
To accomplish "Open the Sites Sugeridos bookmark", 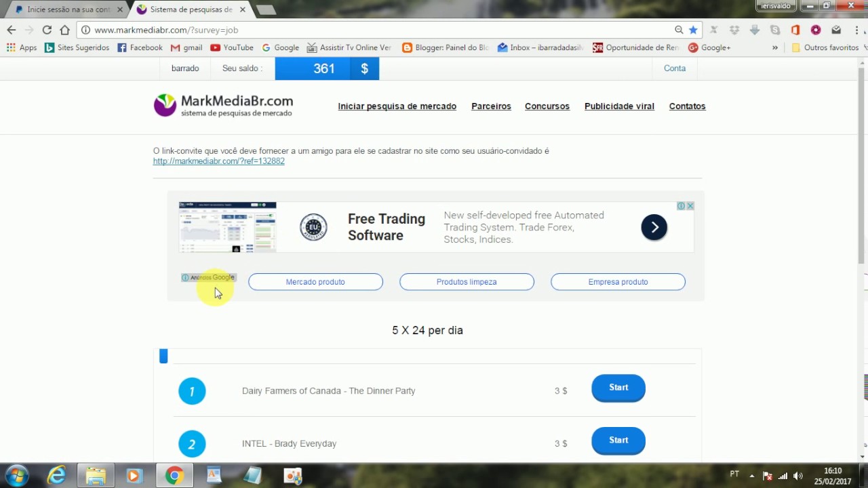I will coord(77,47).
